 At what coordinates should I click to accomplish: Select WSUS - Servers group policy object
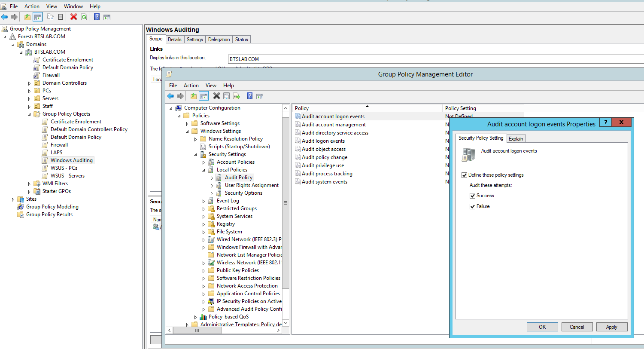point(67,176)
